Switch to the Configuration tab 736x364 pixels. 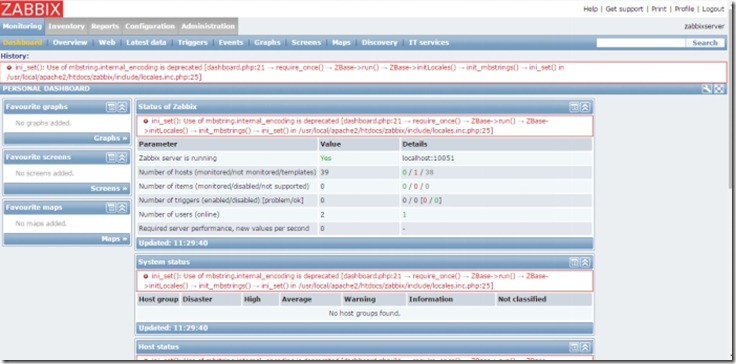coord(150,26)
